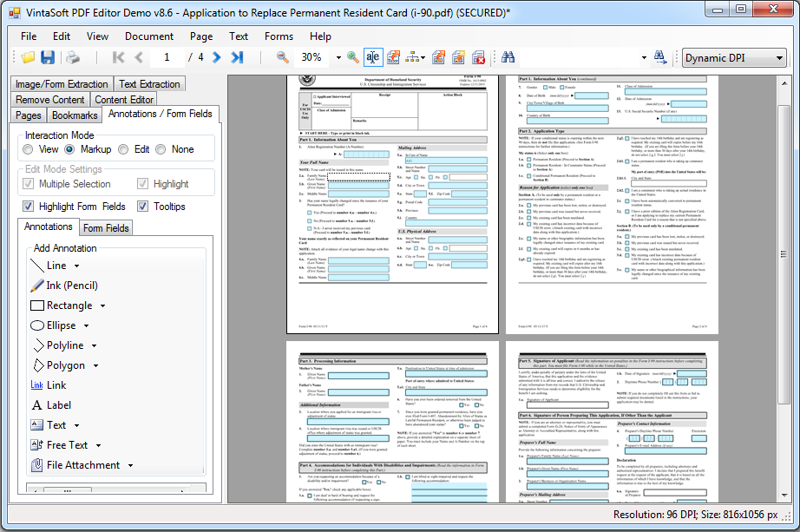Click the toolbar page icon with red X
Screen dimensions: 800x532
(479, 57)
